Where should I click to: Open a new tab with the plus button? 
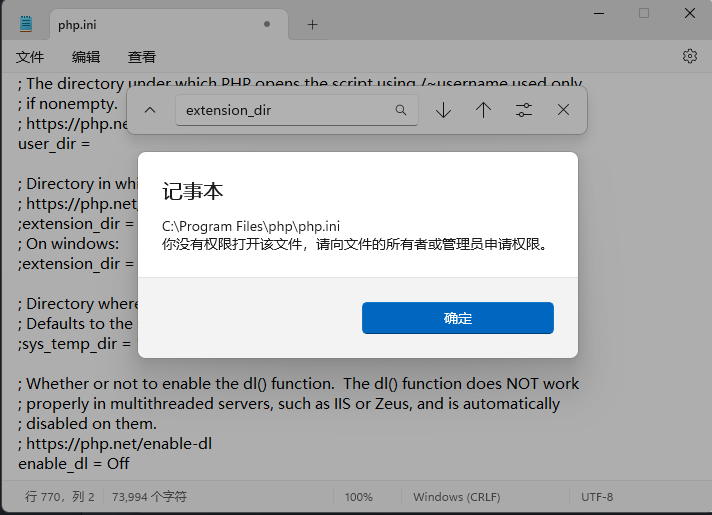pos(312,24)
